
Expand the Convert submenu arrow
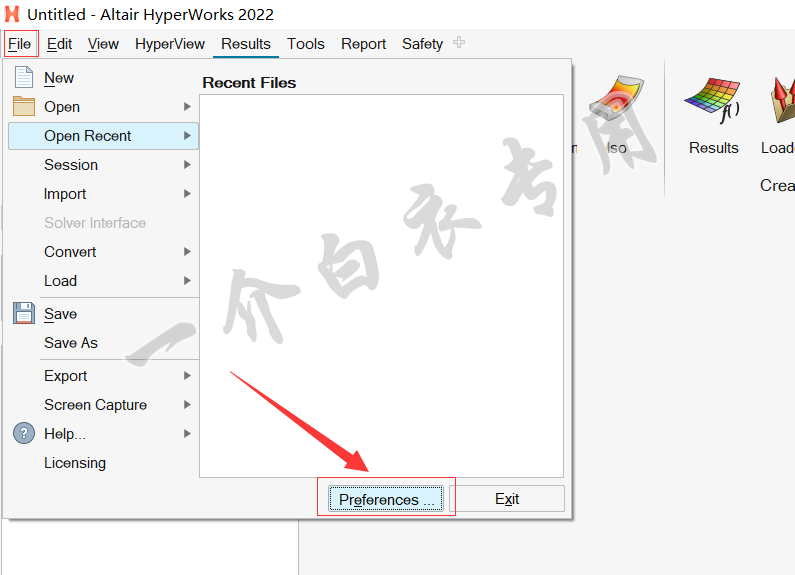(187, 251)
